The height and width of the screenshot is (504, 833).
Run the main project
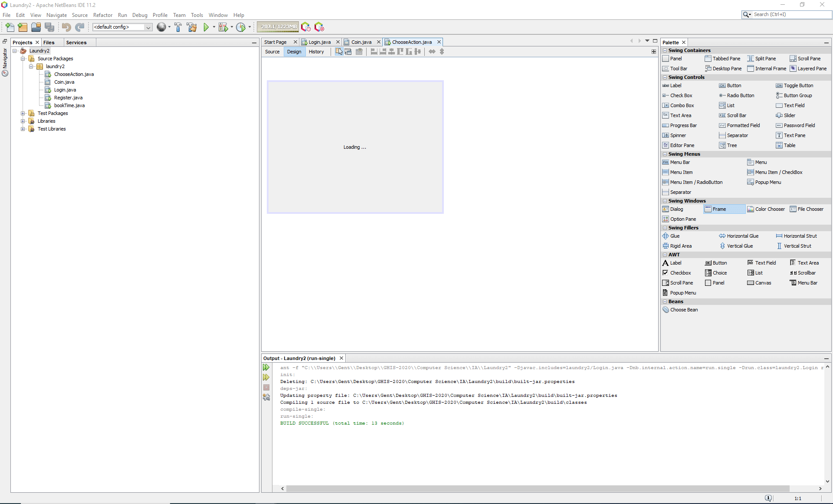pos(207,27)
